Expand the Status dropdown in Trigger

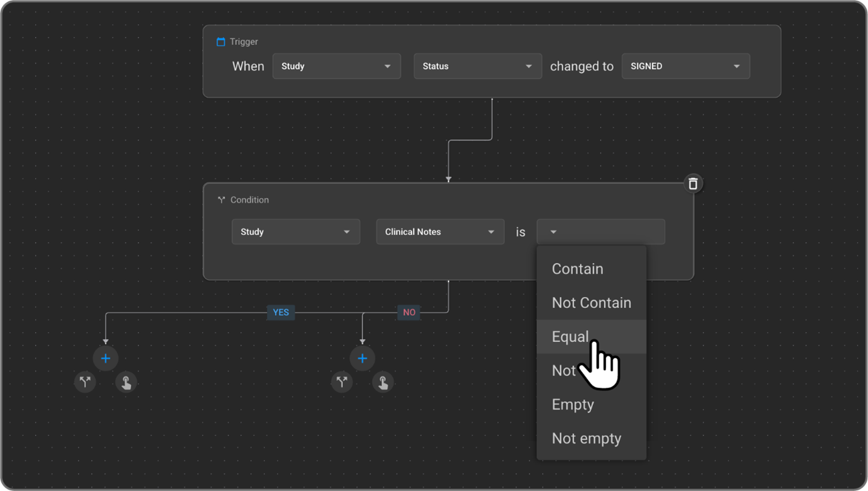477,66
